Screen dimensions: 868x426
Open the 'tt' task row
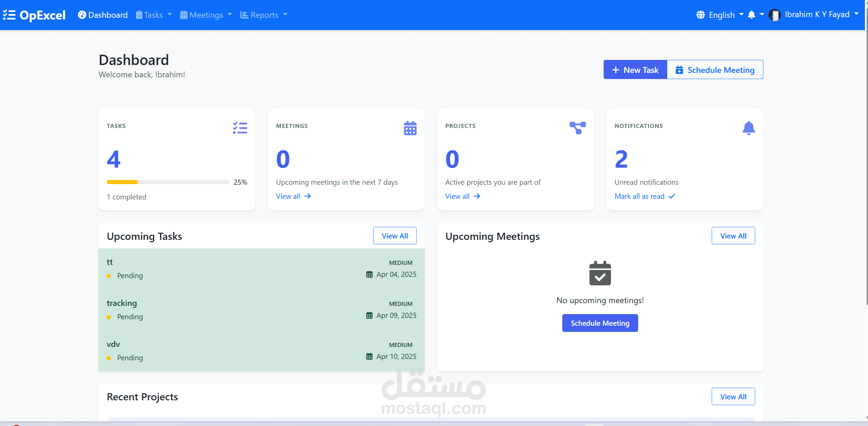coord(261,269)
